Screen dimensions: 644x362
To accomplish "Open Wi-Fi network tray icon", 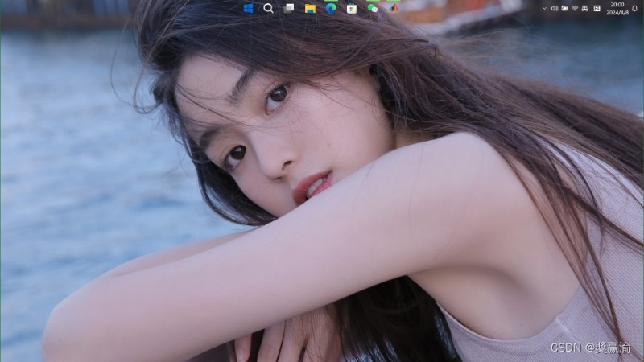I will 575,8.
